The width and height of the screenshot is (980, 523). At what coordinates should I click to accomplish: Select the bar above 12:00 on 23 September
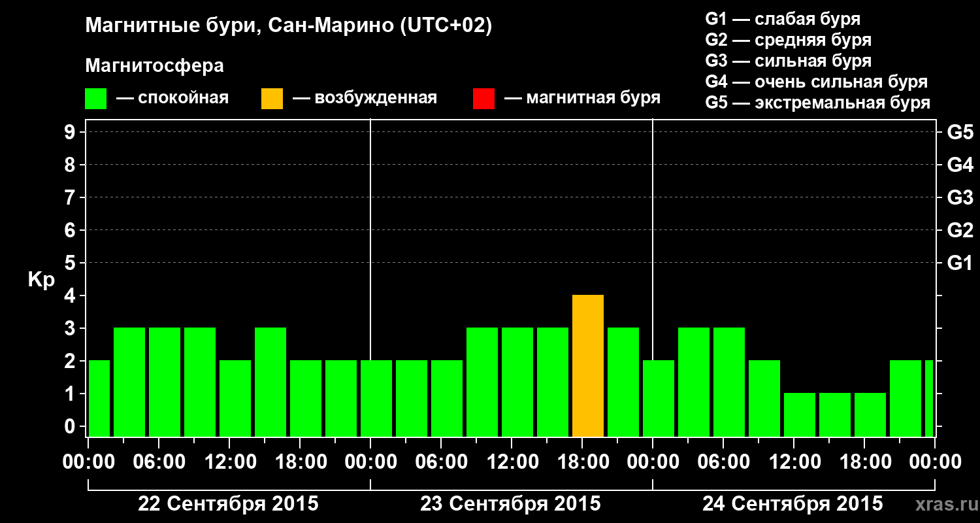517,382
